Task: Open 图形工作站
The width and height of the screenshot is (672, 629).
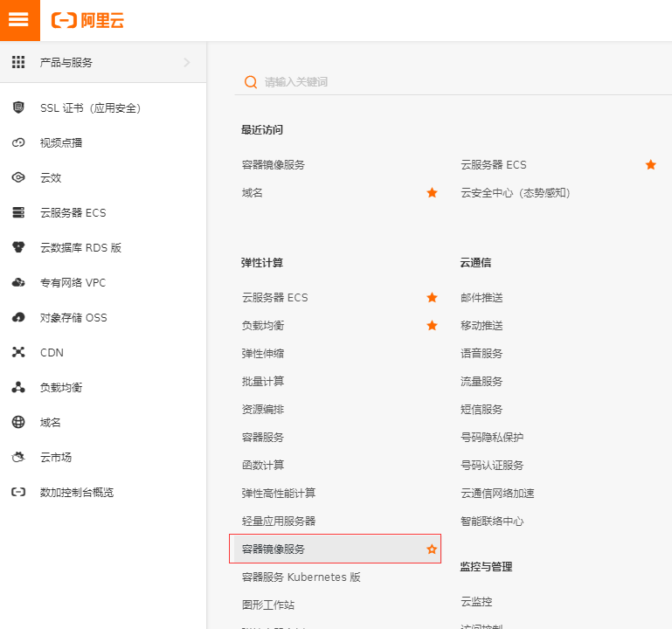Action: [268, 605]
